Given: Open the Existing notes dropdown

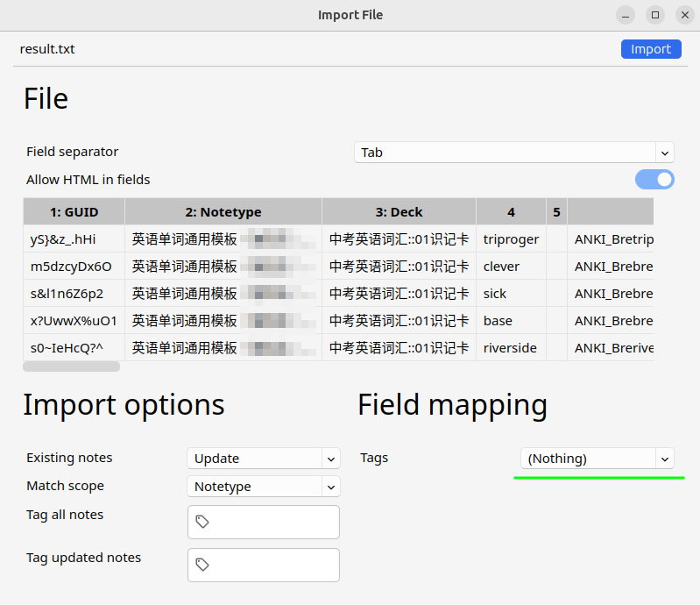Looking at the screenshot, I should pos(263,459).
